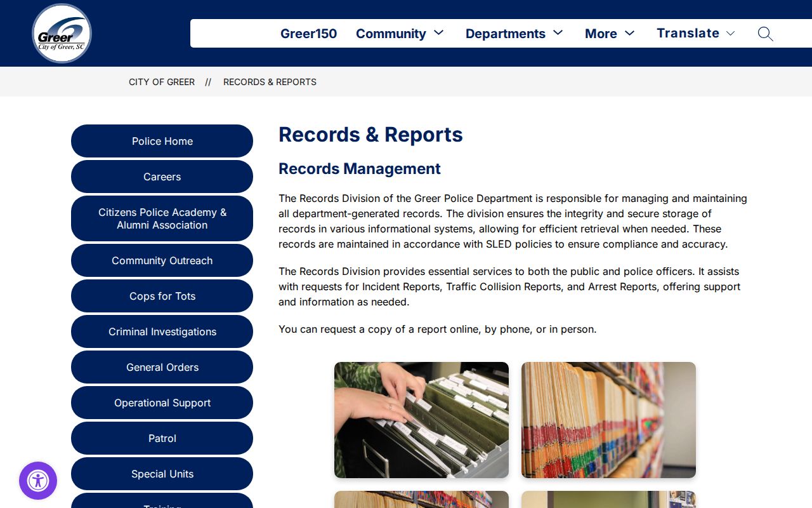This screenshot has height=508, width=812.
Task: Select Community Outreach in sidebar
Action: point(162,260)
